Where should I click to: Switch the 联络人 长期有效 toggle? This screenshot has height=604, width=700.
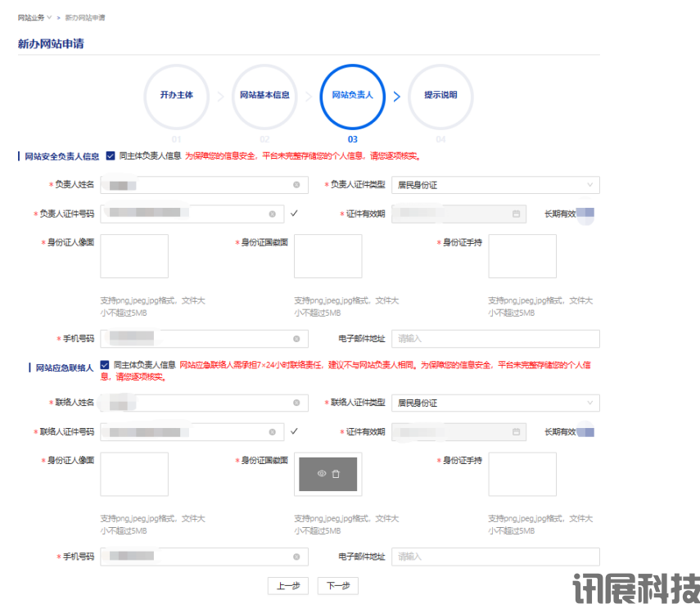pos(585,431)
